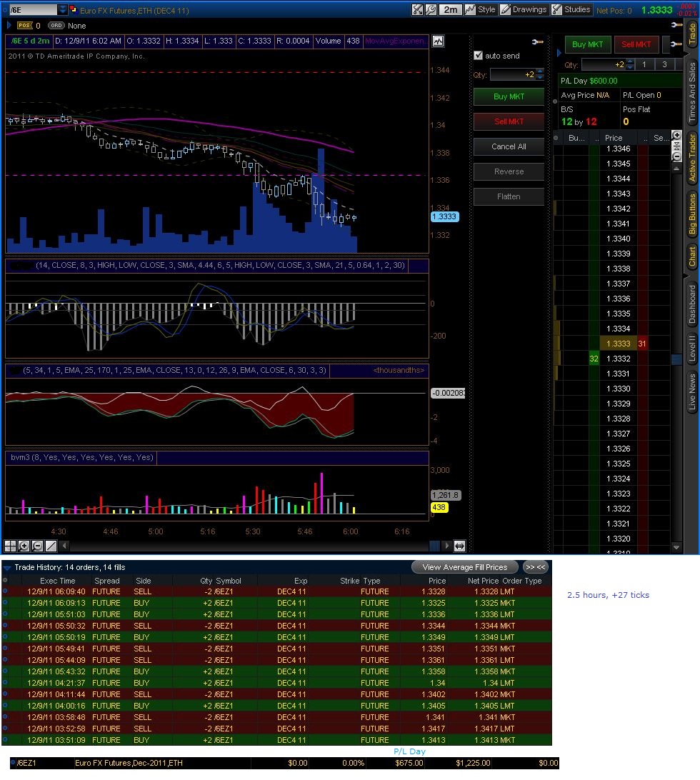Switch to the Times And Sales side tab
The height and width of the screenshot is (780, 700).
point(692,93)
